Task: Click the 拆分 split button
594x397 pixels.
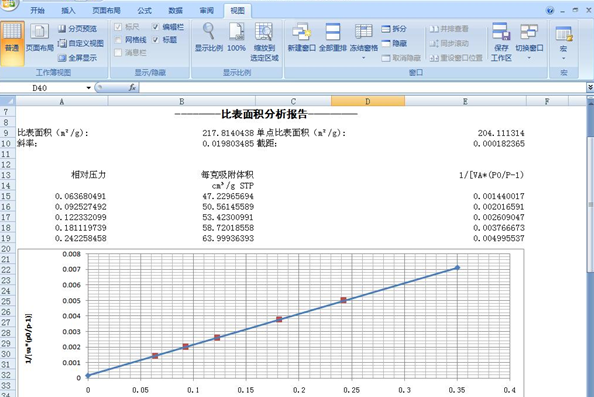Action: 394,29
